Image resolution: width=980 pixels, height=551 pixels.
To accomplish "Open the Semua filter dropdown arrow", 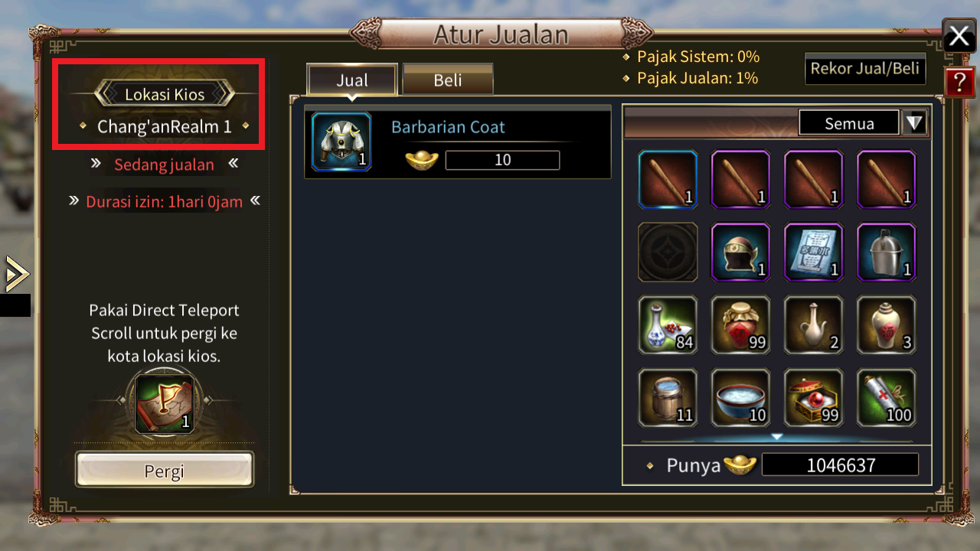I will 915,123.
